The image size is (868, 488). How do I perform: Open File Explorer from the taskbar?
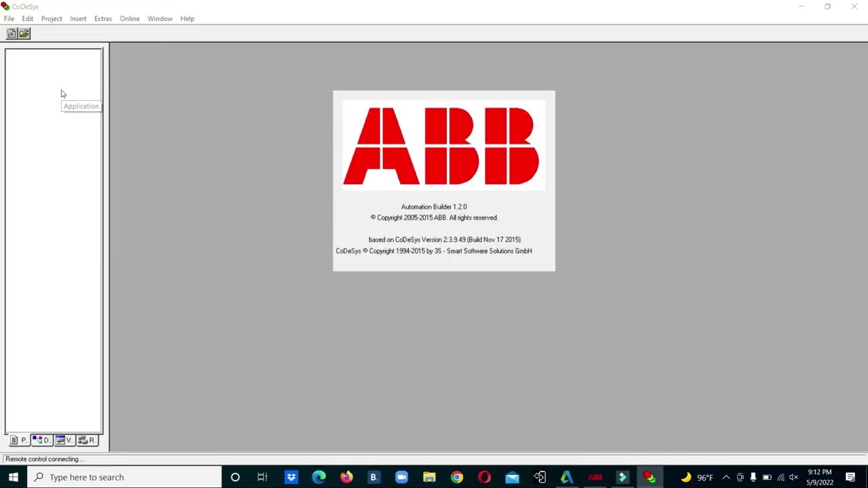click(429, 477)
